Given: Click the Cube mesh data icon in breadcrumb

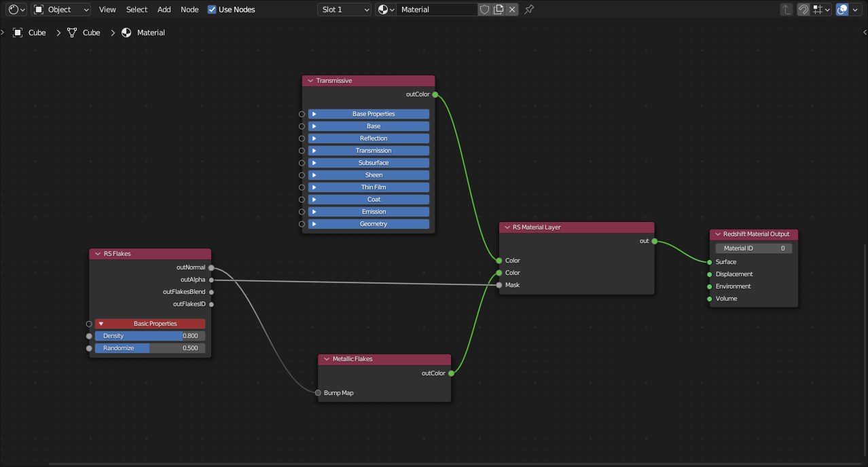Looking at the screenshot, I should [72, 33].
